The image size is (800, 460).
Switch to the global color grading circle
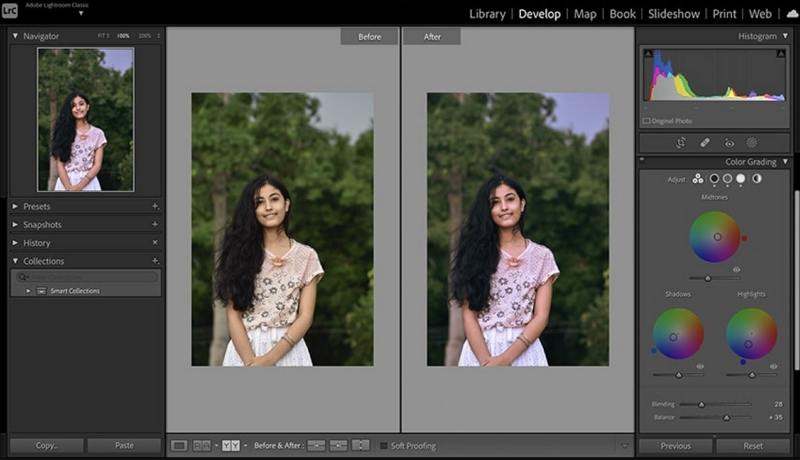(x=757, y=178)
